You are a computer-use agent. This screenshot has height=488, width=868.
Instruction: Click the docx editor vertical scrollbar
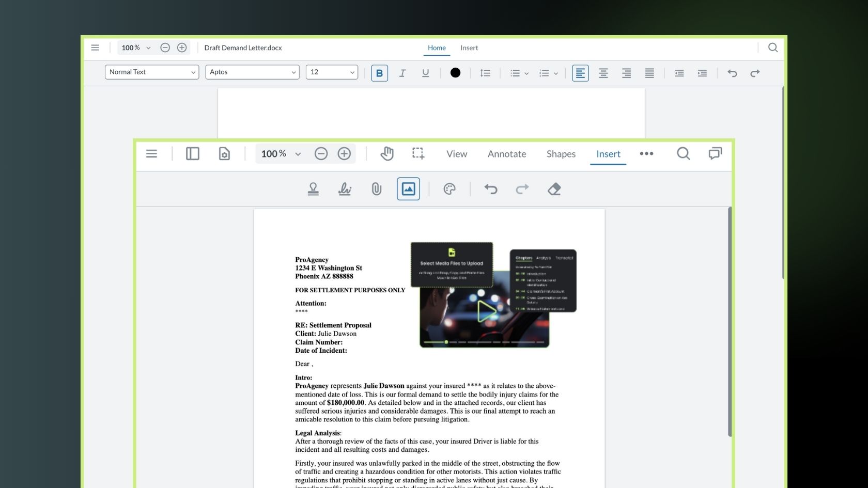click(x=783, y=183)
